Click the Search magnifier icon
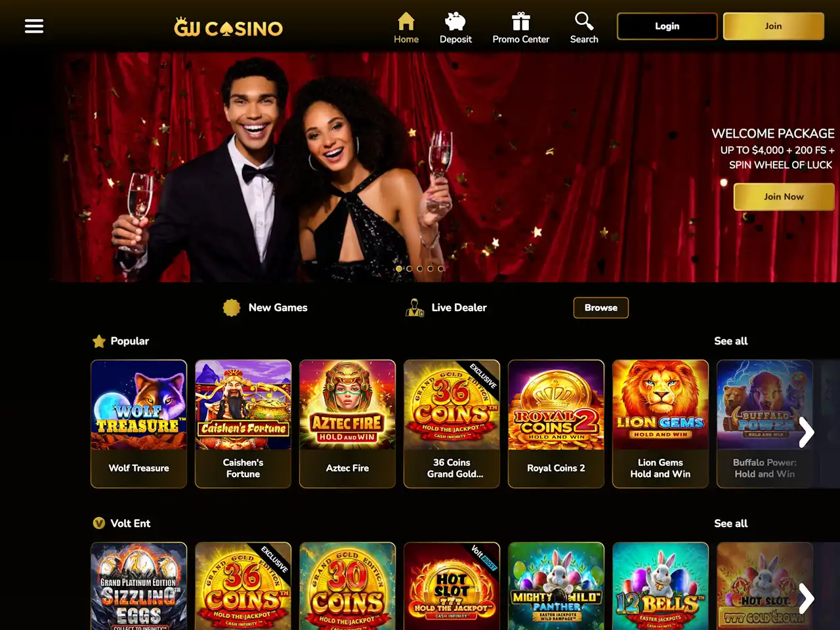The height and width of the screenshot is (630, 840). [584, 21]
